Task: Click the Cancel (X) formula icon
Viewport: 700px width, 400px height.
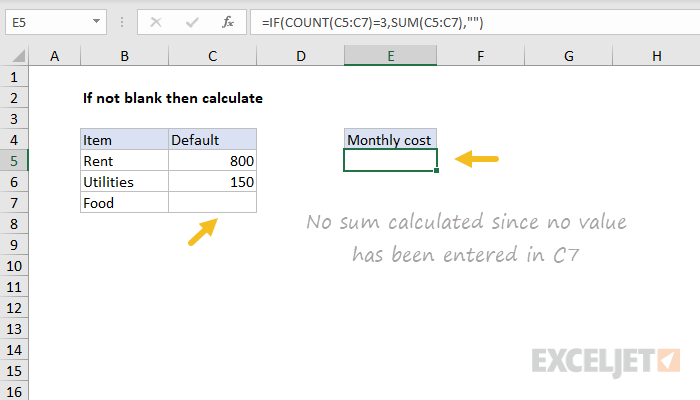Action: coord(156,22)
